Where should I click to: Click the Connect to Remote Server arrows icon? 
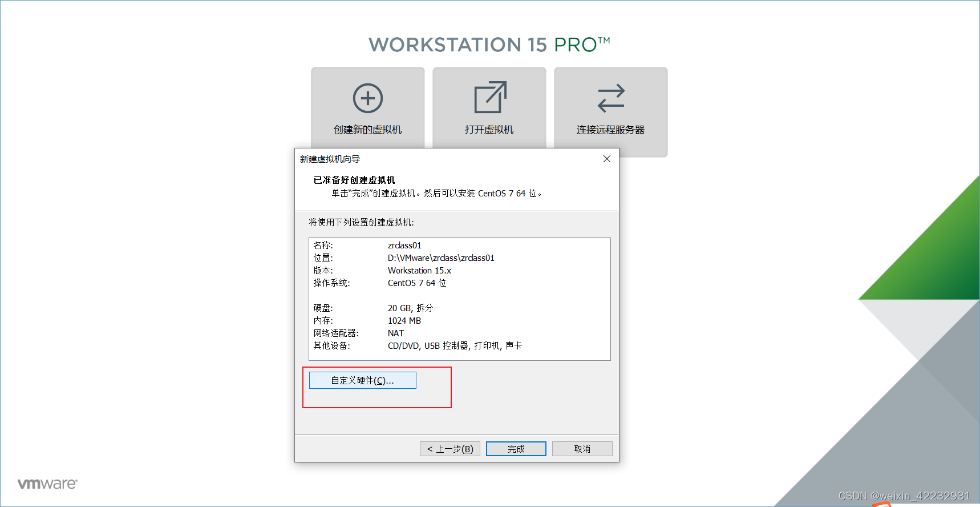coord(611,98)
